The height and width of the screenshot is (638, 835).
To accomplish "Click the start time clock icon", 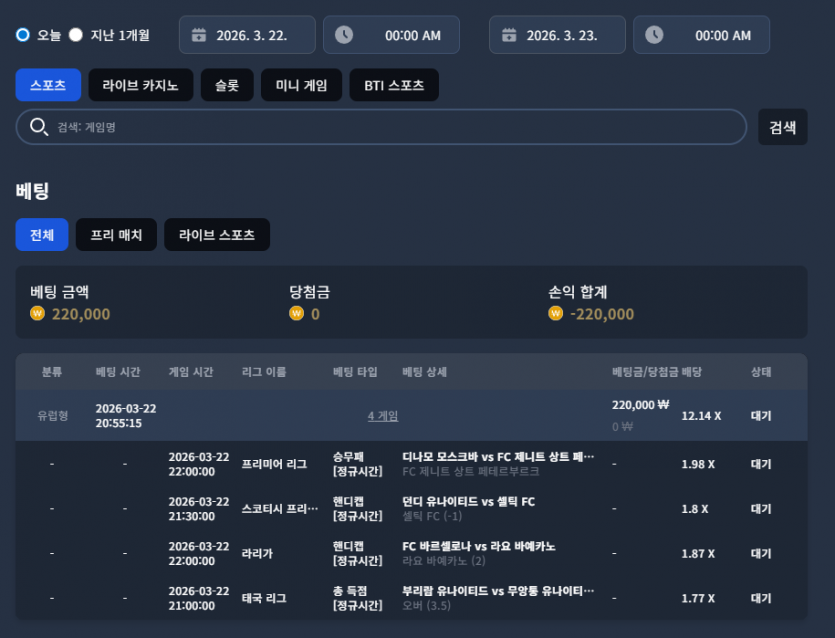I will (x=344, y=35).
